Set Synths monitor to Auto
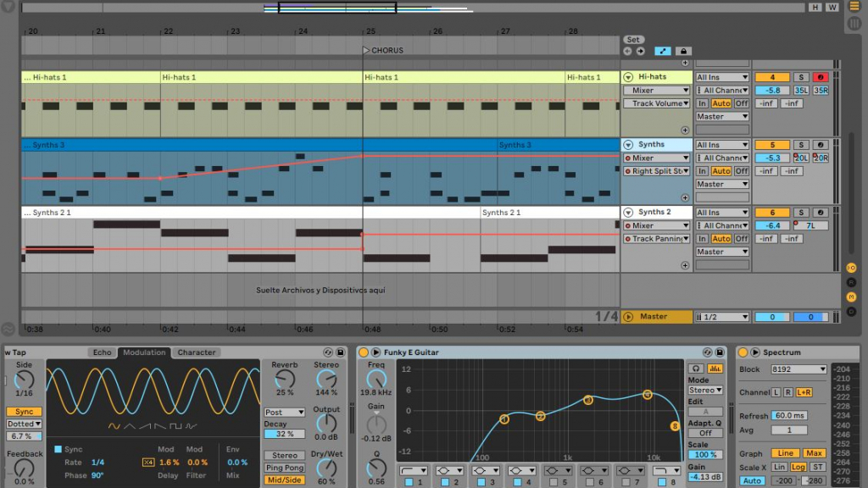Screen dimensions: 868x488 721,171
